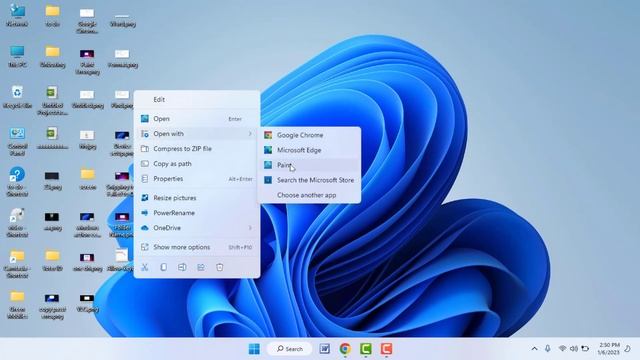Click the Rename icon in context menu
This screenshot has width=640, height=360.
182,267
